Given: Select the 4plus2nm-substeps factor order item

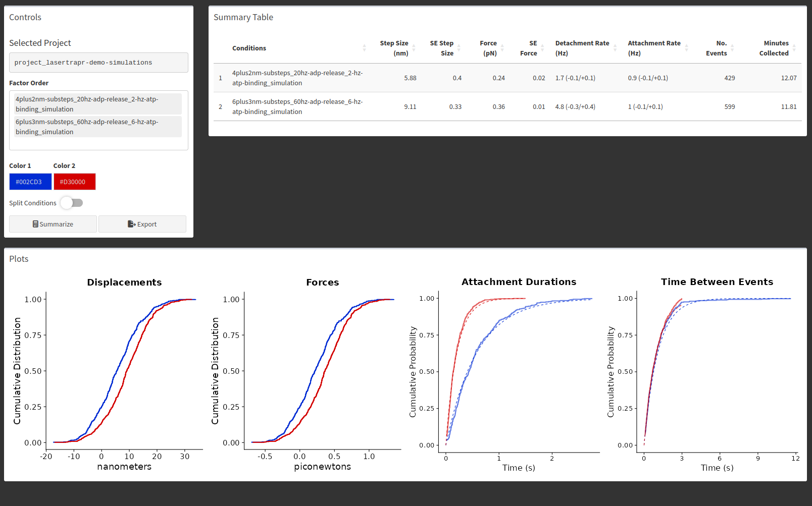Looking at the screenshot, I should tap(96, 104).
